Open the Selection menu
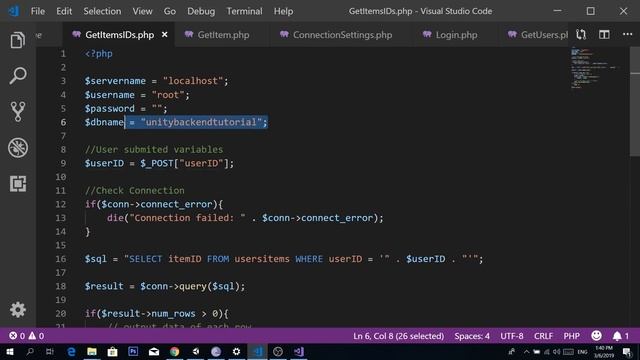The height and width of the screenshot is (360, 640). pos(102,11)
